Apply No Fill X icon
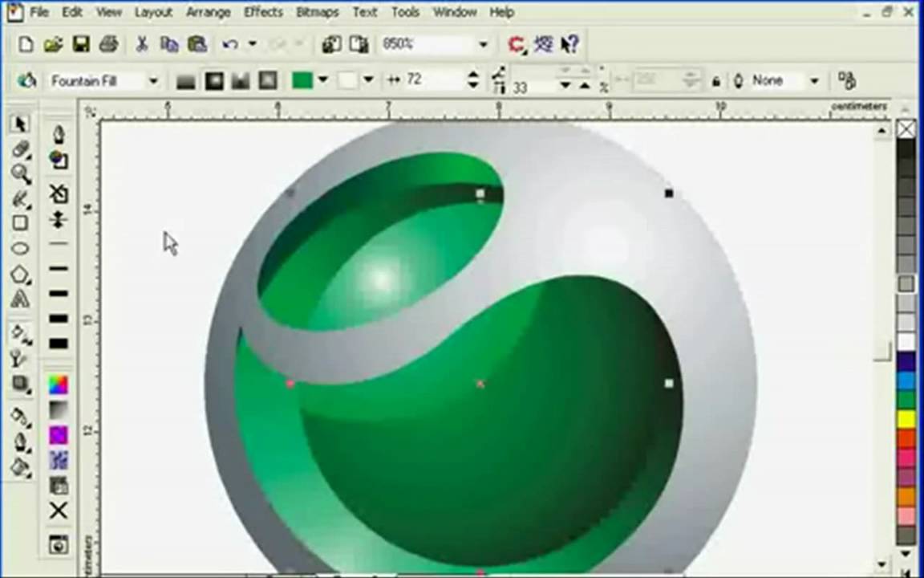 pyautogui.click(x=59, y=511)
